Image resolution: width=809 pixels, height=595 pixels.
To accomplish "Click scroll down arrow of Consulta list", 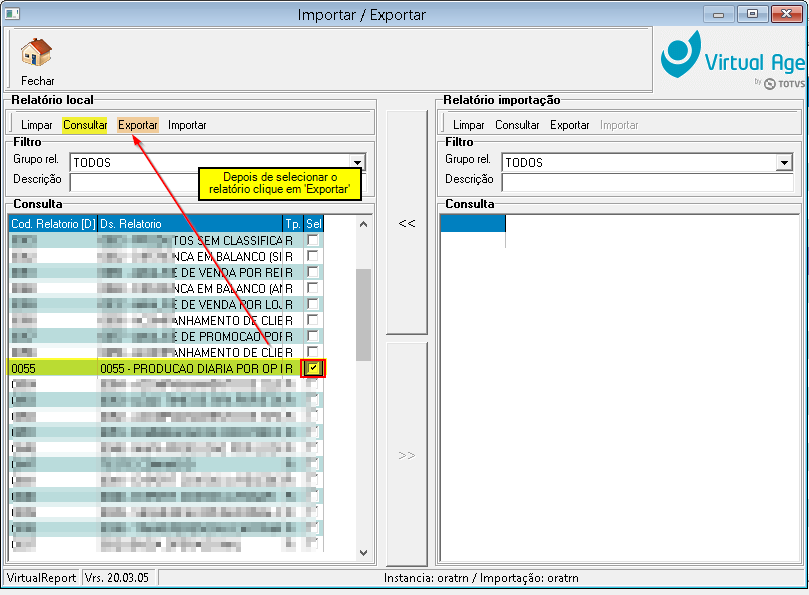I will (x=363, y=553).
